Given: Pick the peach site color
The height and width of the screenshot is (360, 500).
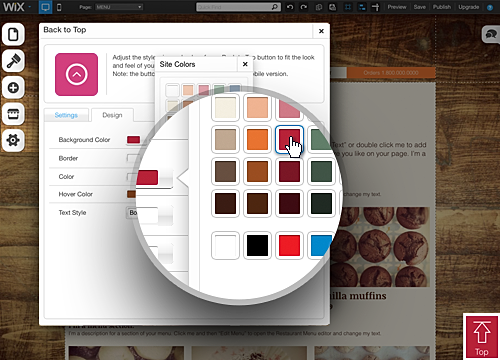Looking at the screenshot, I should tap(257, 107).
